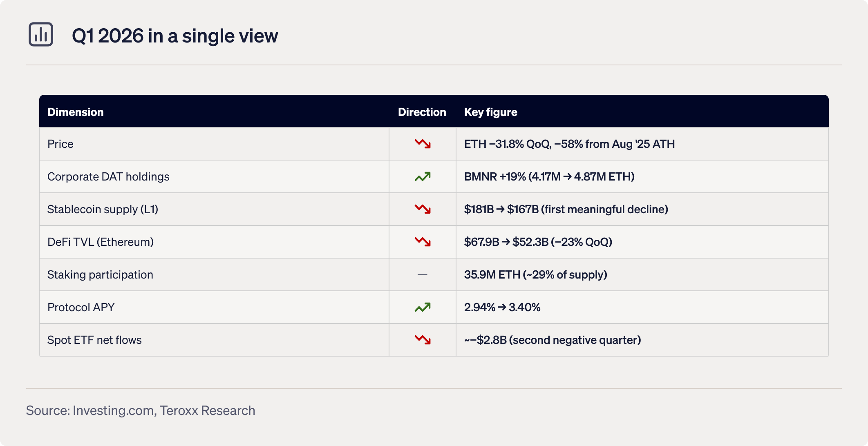Click the 2.94% → 3.40% APY figure
Viewport: 868px width, 446px height.
tap(502, 307)
